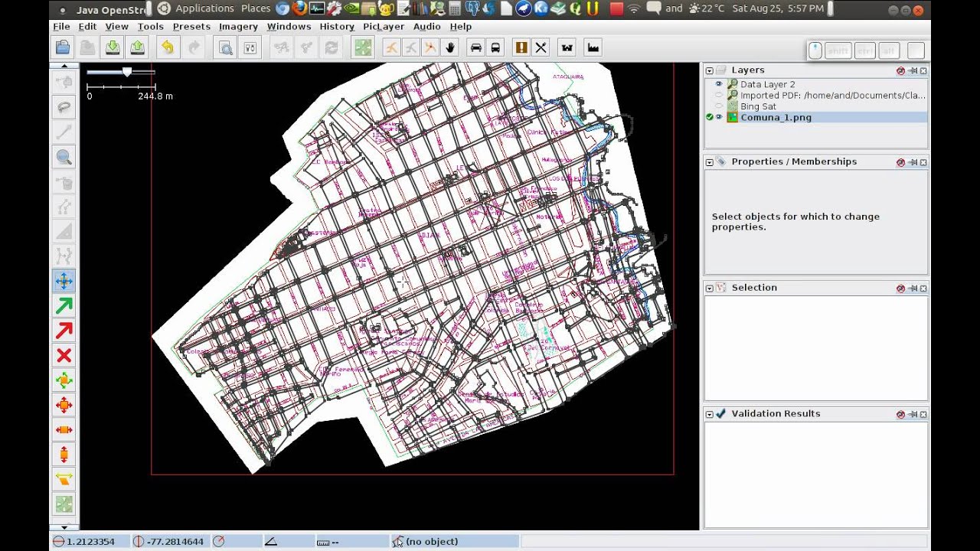The width and height of the screenshot is (980, 551).
Task: Toggle the ctrl modifier indicator
Action: tap(864, 51)
